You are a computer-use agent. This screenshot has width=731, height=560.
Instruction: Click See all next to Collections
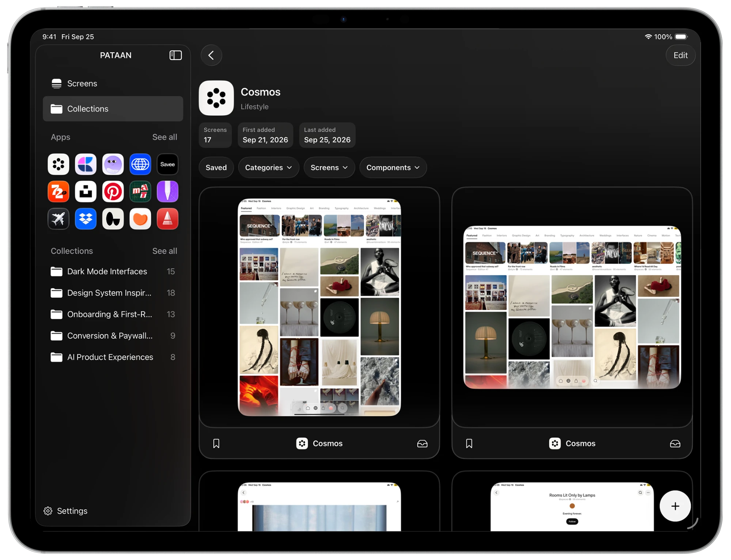(164, 251)
